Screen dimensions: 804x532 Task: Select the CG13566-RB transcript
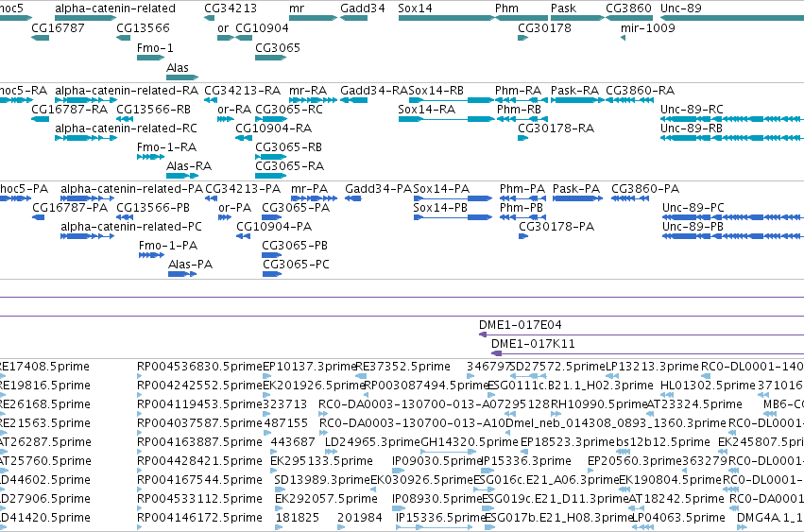click(x=124, y=119)
